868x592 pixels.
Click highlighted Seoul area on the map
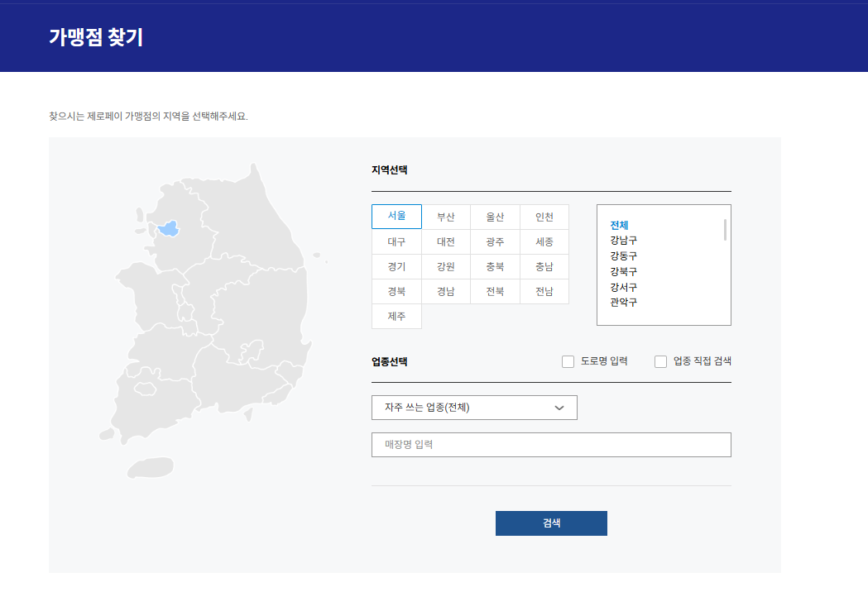tap(169, 228)
